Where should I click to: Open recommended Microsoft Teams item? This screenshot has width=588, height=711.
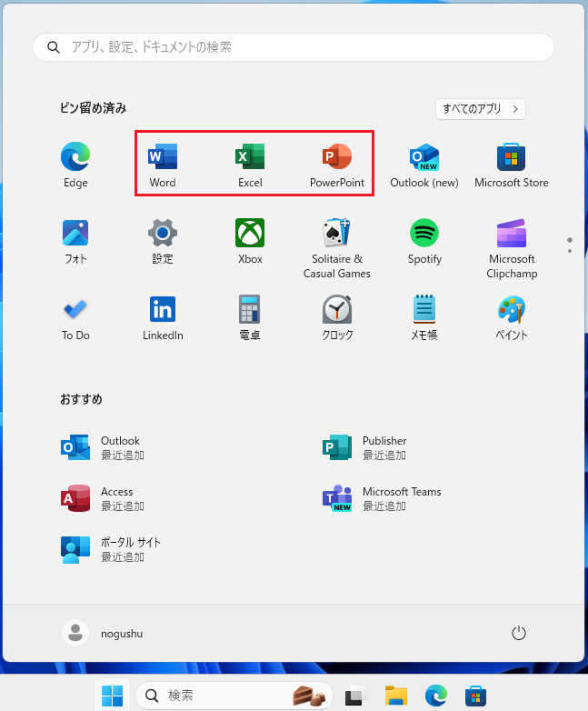point(382,498)
